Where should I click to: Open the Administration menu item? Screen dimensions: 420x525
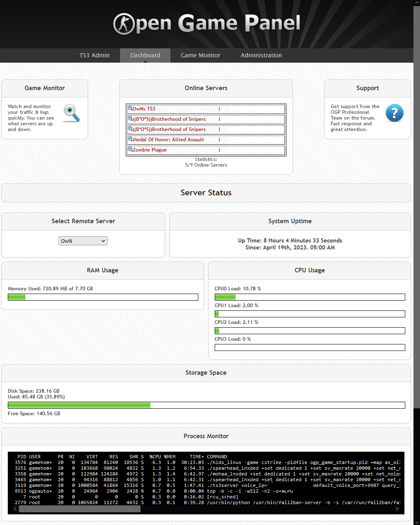(x=261, y=55)
